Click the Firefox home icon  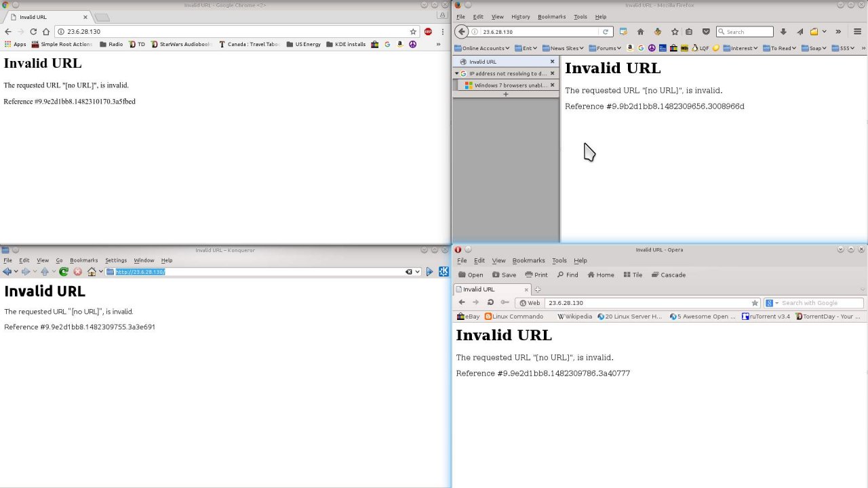coord(640,32)
